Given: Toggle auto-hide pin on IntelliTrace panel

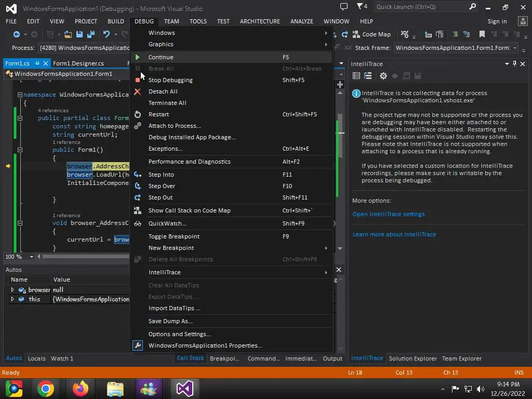Looking at the screenshot, I should click(x=515, y=64).
